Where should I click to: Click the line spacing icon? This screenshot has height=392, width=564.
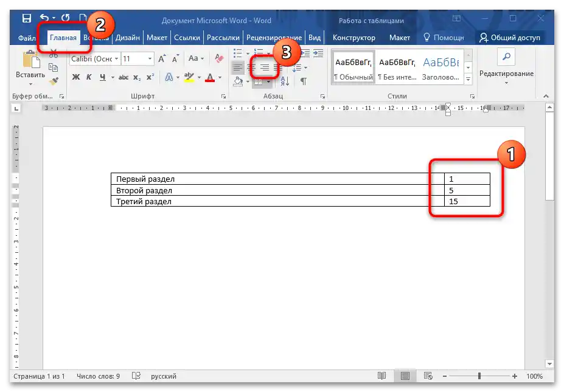point(296,67)
